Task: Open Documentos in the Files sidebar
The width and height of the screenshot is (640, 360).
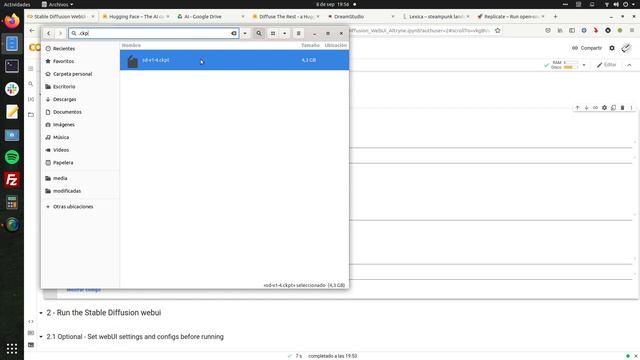Action: click(80, 112)
